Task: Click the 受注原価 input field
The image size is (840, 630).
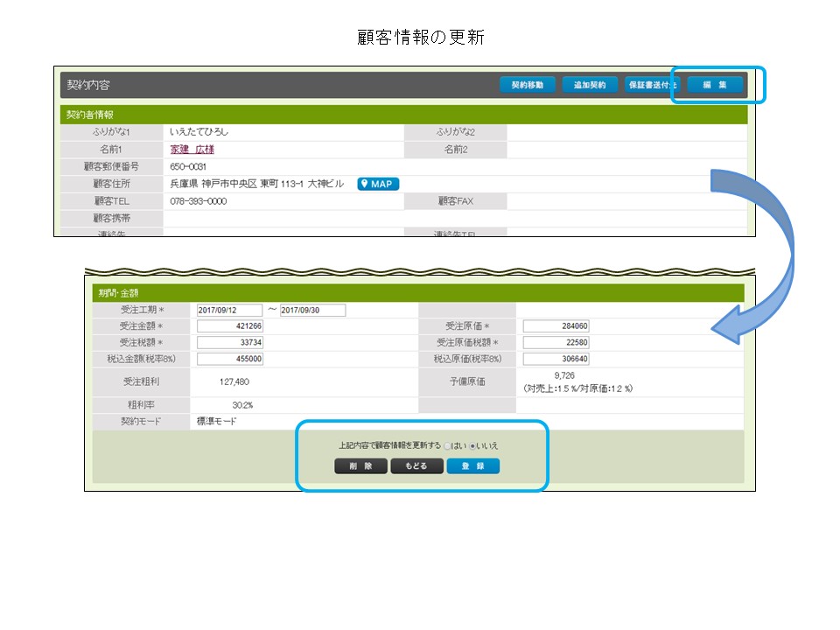Action: click(x=556, y=326)
